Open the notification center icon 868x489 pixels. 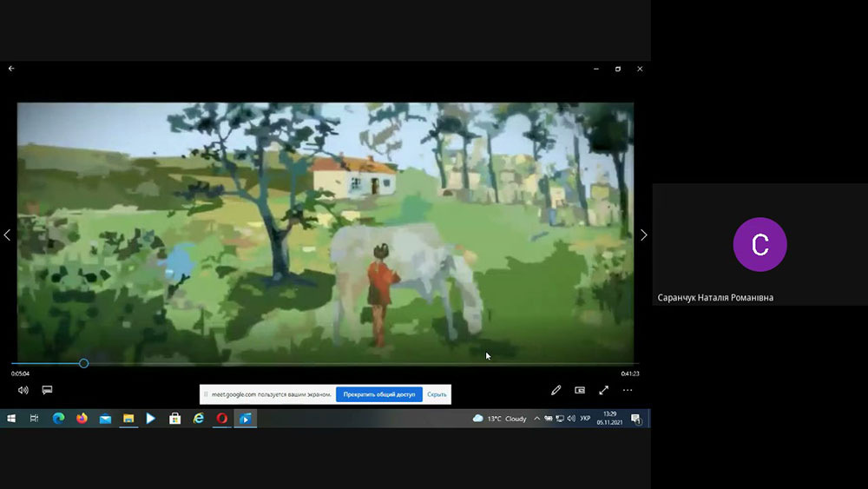[x=635, y=419]
